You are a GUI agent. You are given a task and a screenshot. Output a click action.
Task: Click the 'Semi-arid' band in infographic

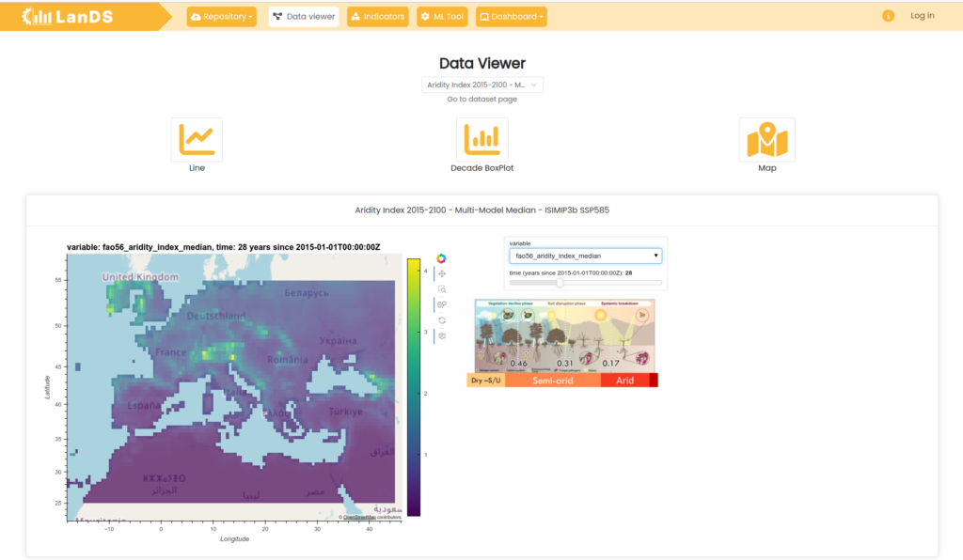(x=553, y=381)
